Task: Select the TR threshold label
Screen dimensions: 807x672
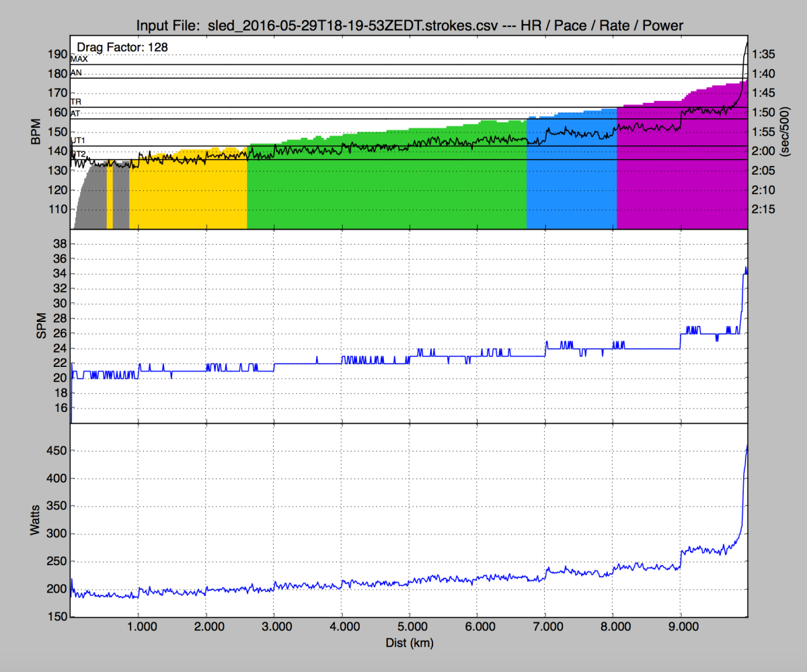Action: click(76, 102)
